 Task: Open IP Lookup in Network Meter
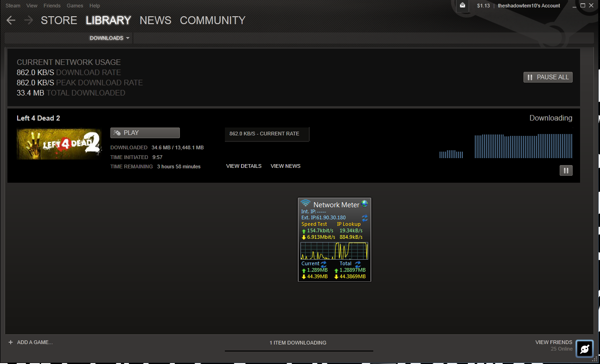pyautogui.click(x=349, y=224)
